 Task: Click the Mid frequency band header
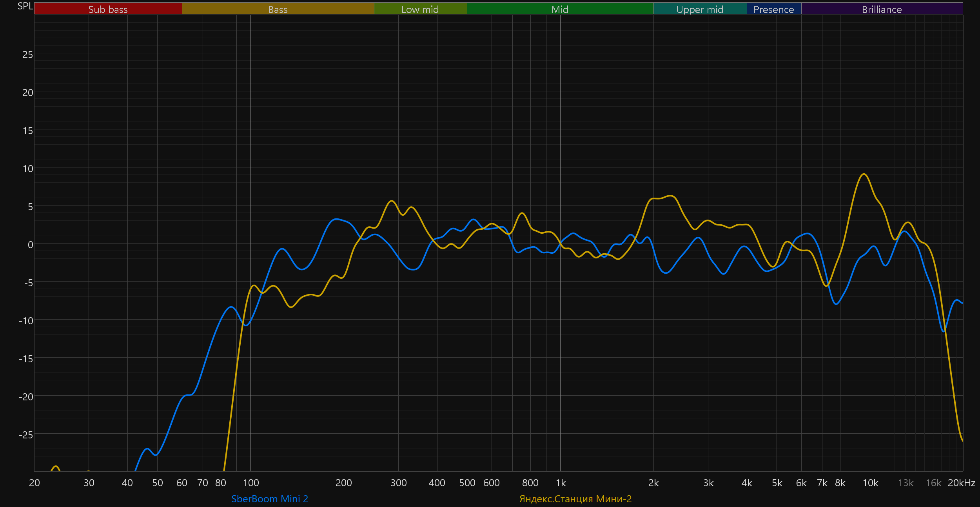pos(560,9)
